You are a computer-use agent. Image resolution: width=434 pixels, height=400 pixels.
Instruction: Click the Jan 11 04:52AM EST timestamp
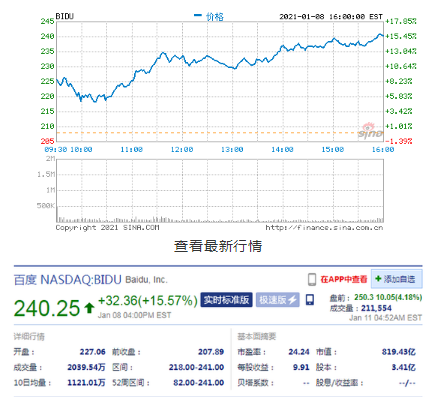click(x=386, y=318)
